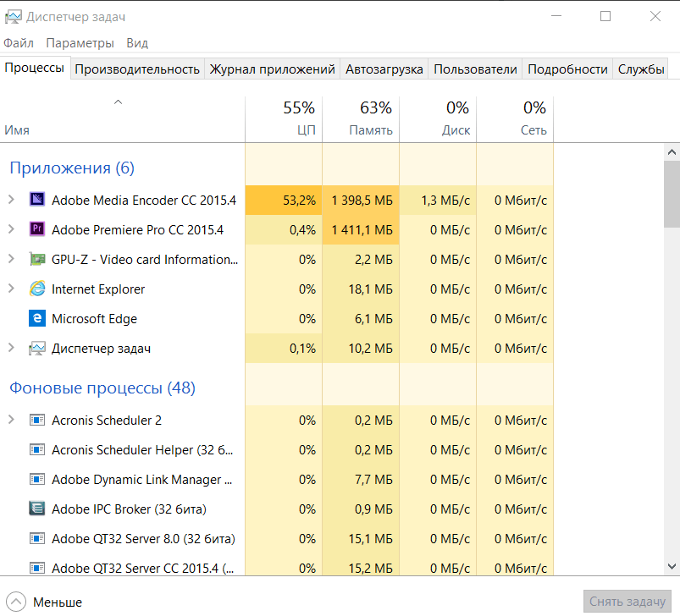Expand the Adobe Premiere Pro process group

click(11, 228)
